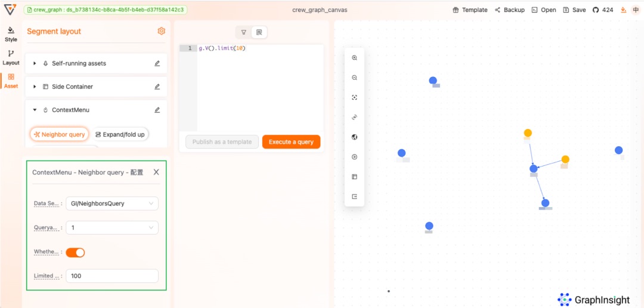Switch language with the 中 button
Screen dimensions: 644x308
click(635, 10)
